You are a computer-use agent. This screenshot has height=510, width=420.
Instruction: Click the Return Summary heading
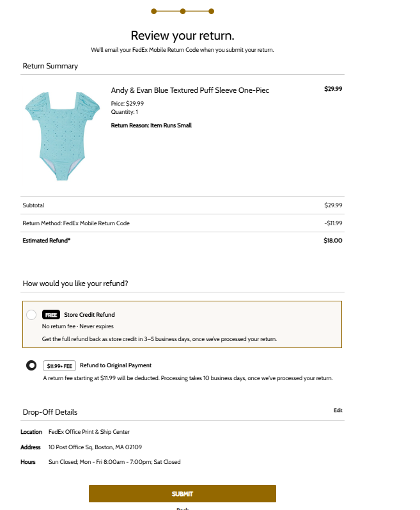tap(51, 66)
